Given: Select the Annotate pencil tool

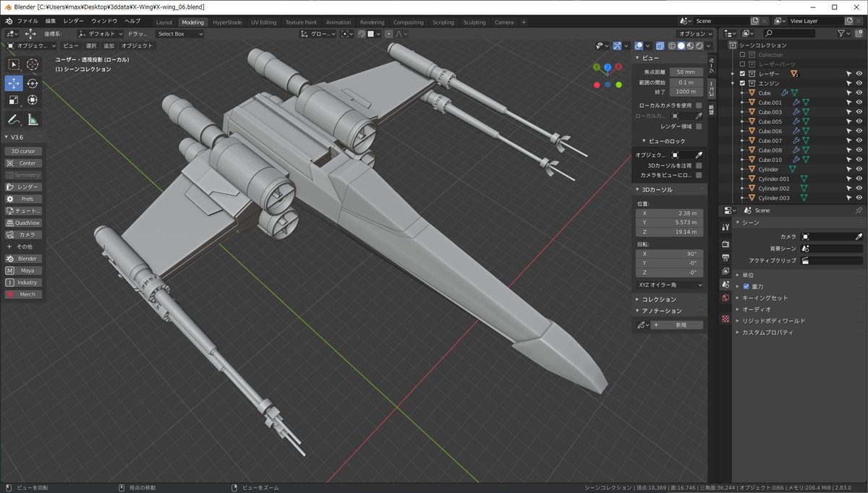Looking at the screenshot, I should click(14, 119).
